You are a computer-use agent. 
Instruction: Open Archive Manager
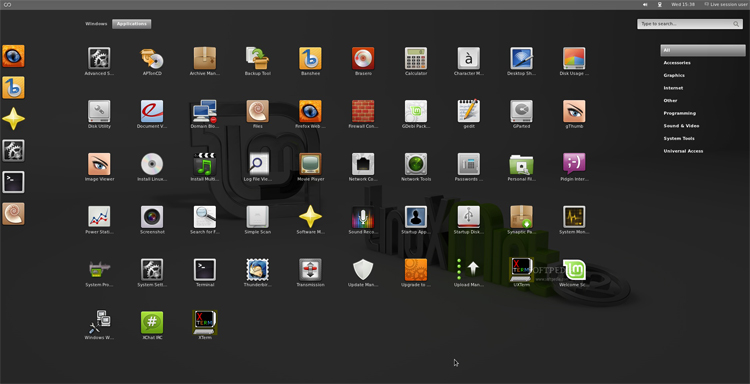click(x=205, y=58)
